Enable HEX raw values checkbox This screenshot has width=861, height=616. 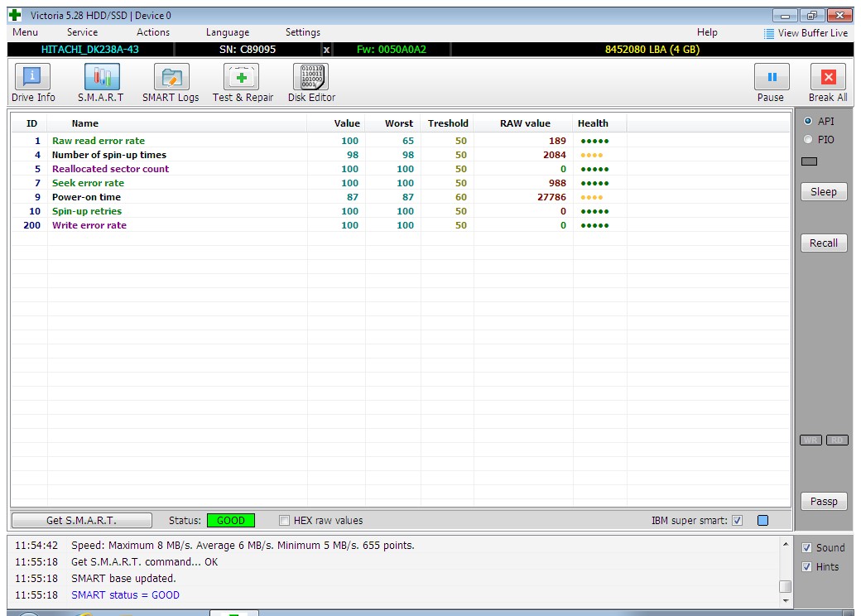pyautogui.click(x=284, y=521)
